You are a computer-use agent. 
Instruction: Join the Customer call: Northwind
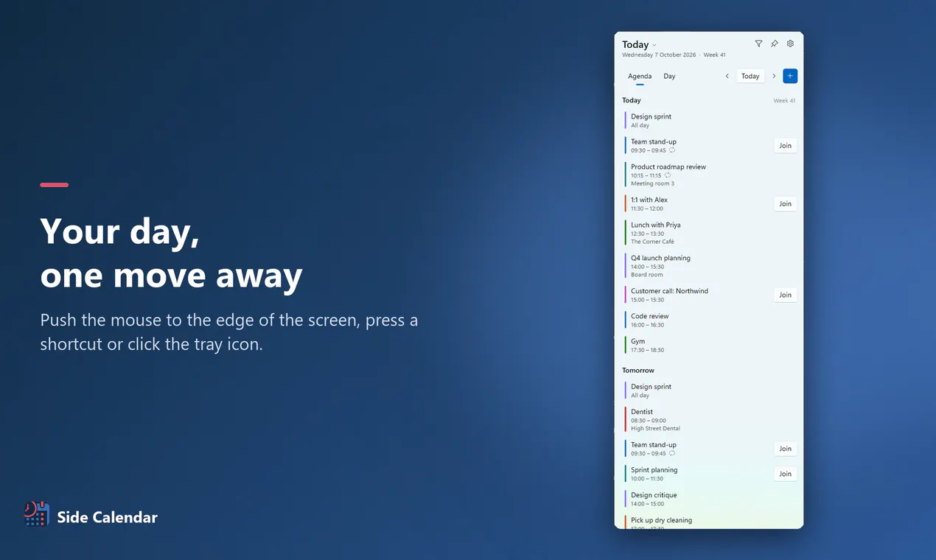(x=786, y=295)
